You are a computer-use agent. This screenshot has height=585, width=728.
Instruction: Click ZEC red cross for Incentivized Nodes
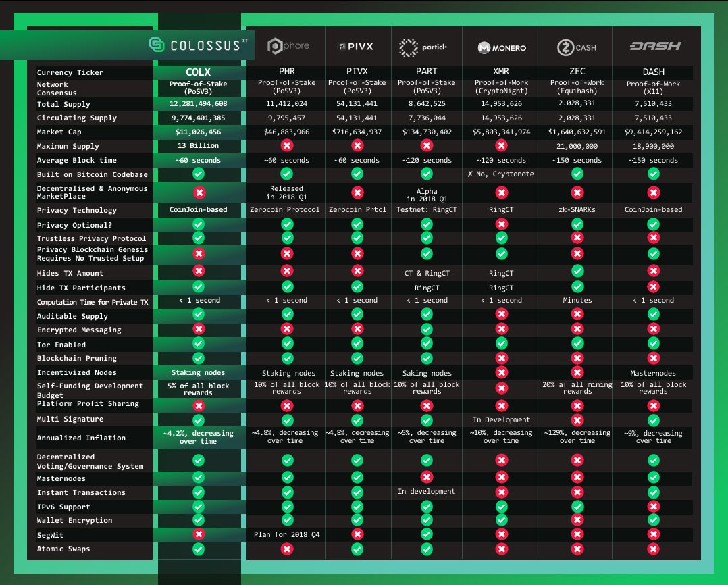tap(577, 372)
